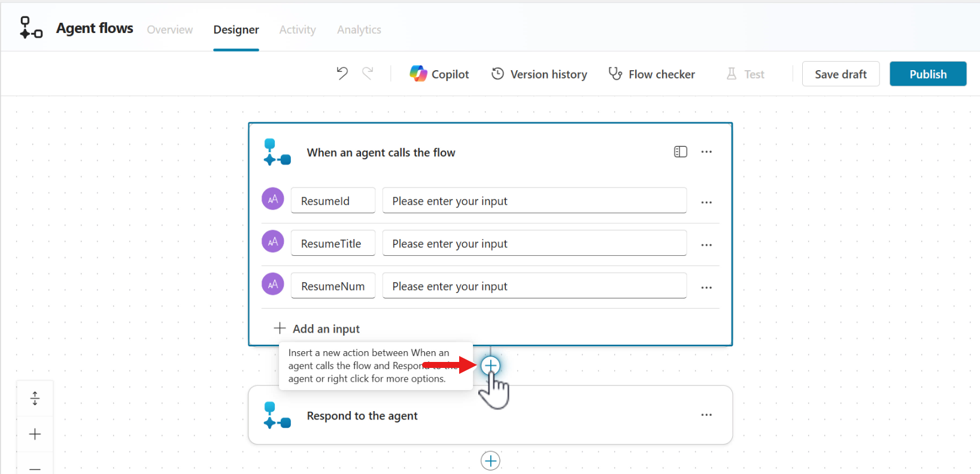Zoom in on the designer canvas

click(35, 434)
